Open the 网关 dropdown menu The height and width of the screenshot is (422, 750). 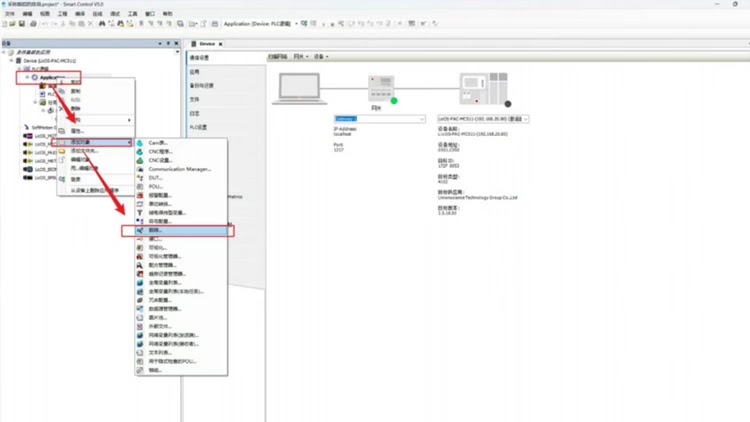tap(301, 57)
